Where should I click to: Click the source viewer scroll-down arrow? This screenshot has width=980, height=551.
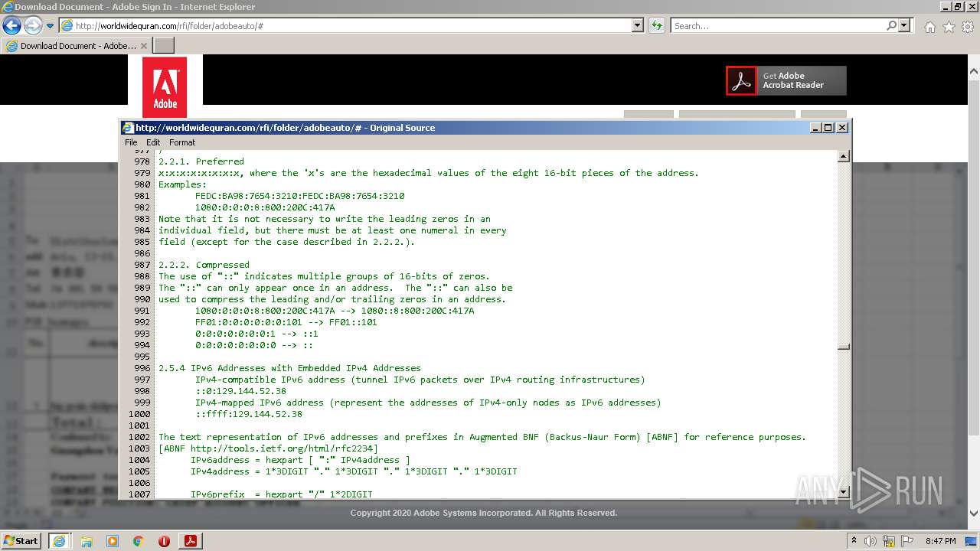click(844, 492)
